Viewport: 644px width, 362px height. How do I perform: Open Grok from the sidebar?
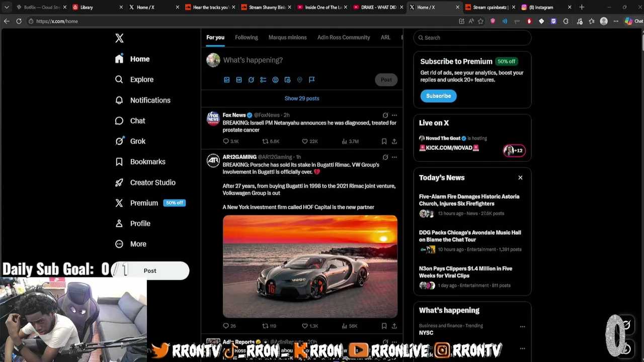130,141
